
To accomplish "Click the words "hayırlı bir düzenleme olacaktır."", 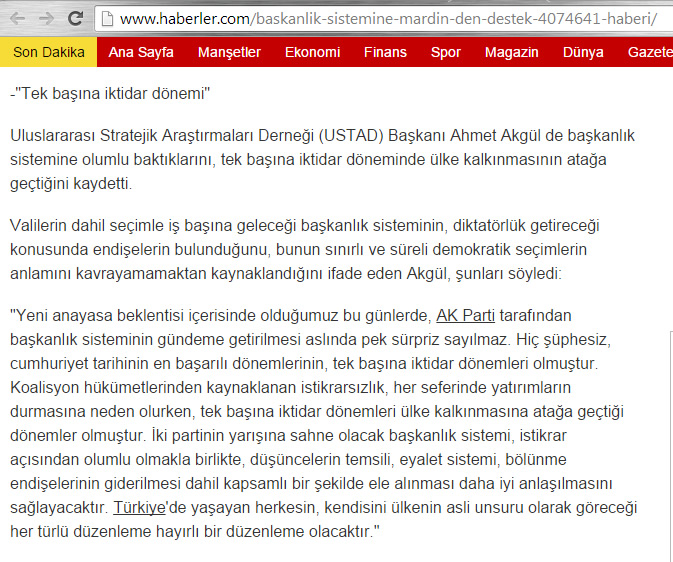I will click(x=264, y=532).
